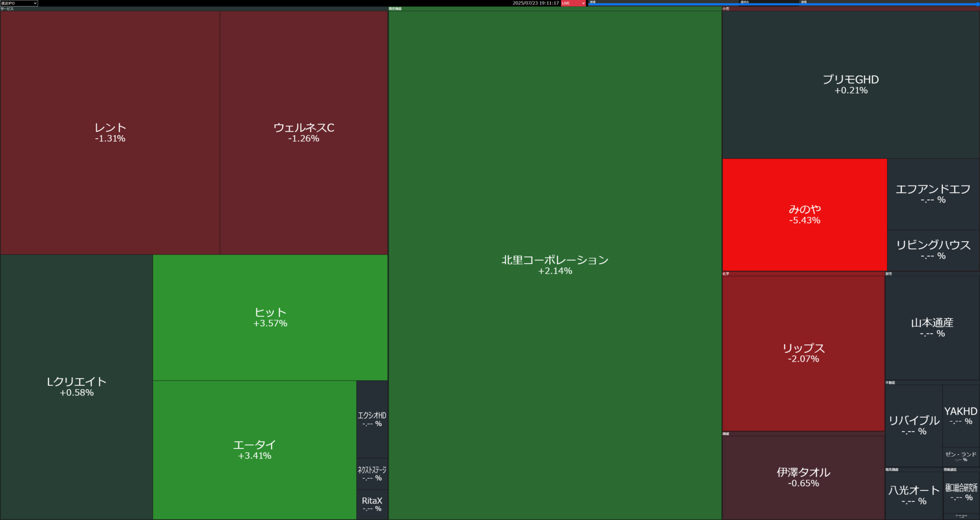Click the 不動産 sector header
Screen dimensions: 980x520
932,383
